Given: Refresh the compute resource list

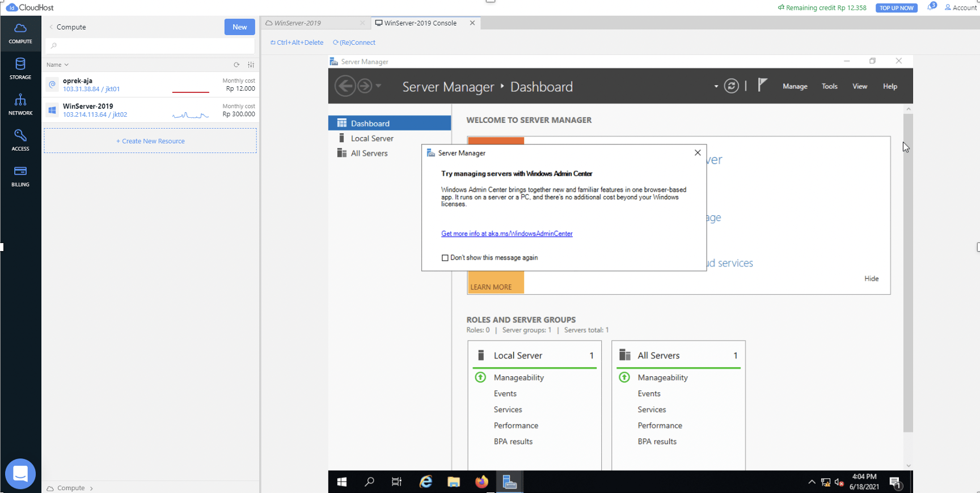Looking at the screenshot, I should click(236, 65).
